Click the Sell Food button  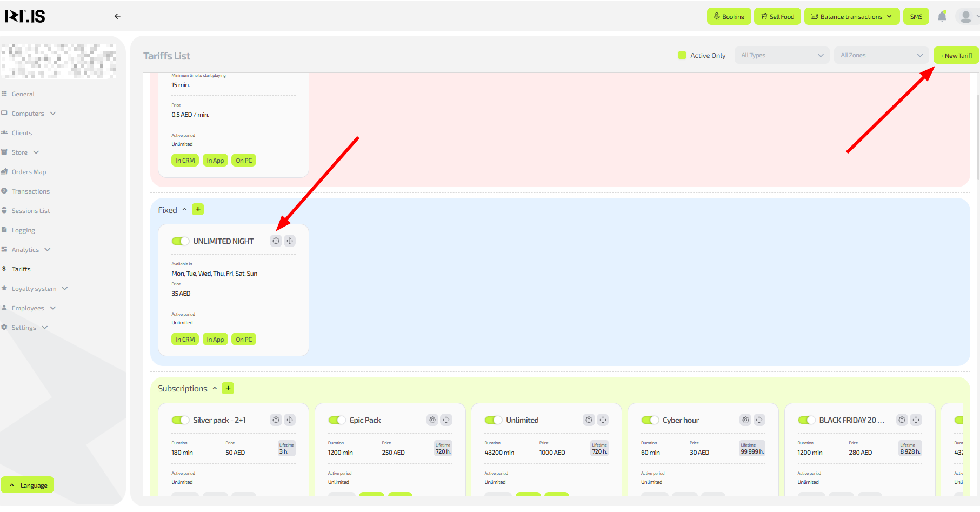(x=777, y=16)
